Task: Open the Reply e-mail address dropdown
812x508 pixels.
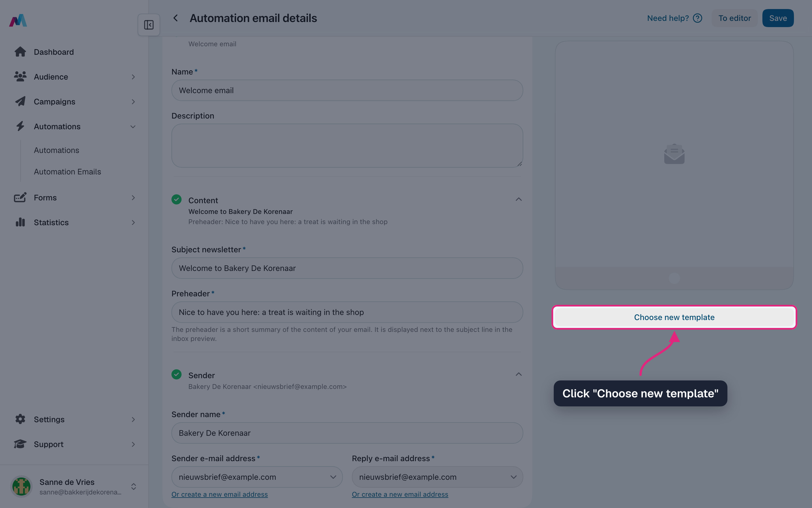Action: pos(437,477)
